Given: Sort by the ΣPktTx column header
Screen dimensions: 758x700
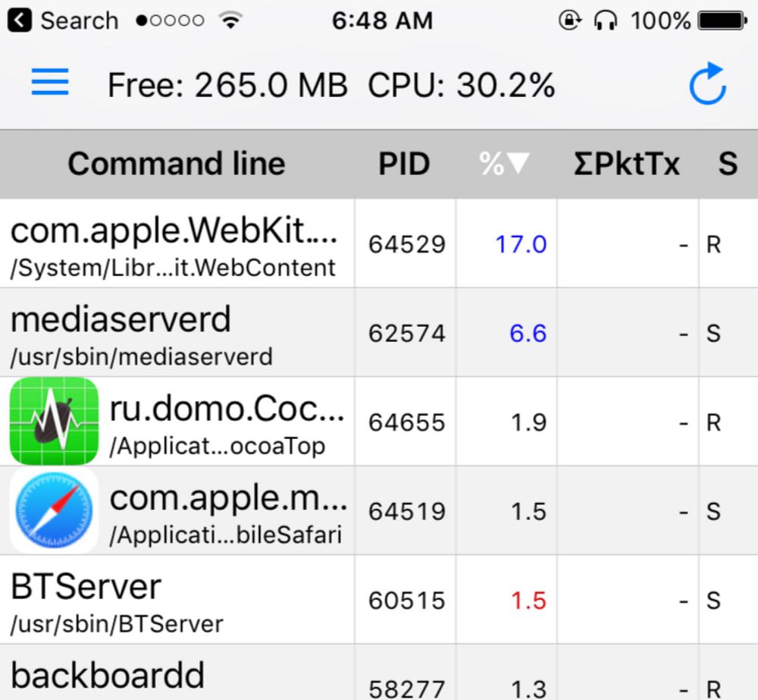Looking at the screenshot, I should click(627, 164).
